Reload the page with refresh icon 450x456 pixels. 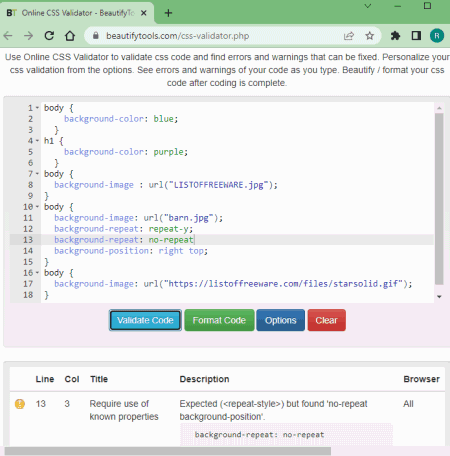pyautogui.click(x=49, y=36)
